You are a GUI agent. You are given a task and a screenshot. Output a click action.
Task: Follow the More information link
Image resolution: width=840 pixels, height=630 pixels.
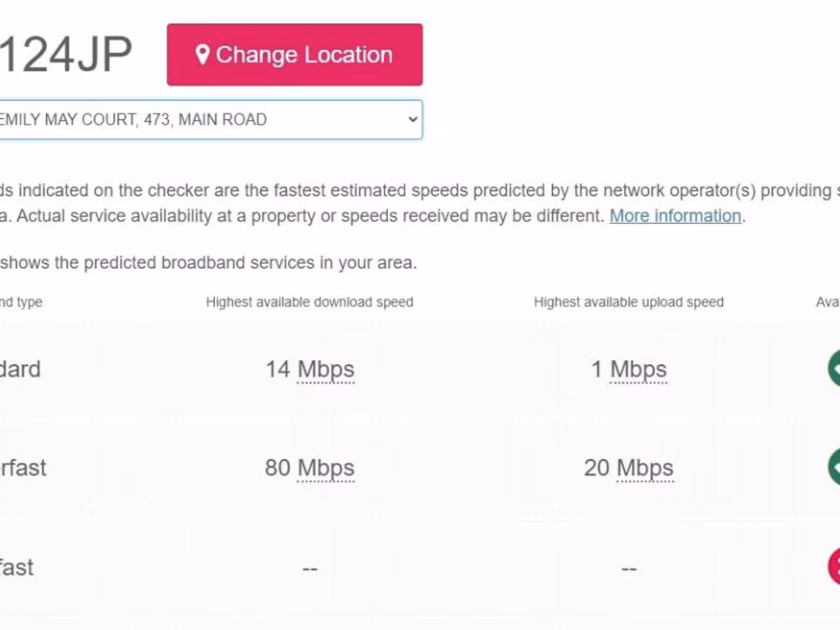point(675,216)
